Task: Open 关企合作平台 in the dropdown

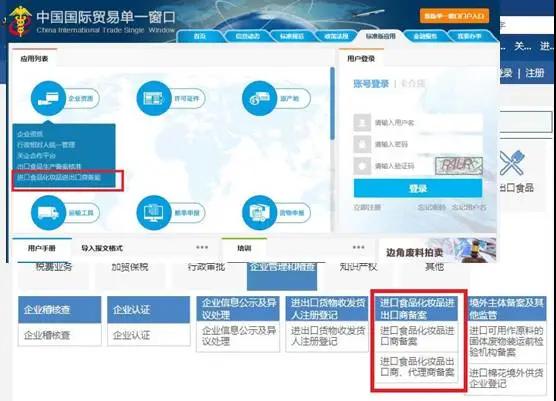Action: 37,155
